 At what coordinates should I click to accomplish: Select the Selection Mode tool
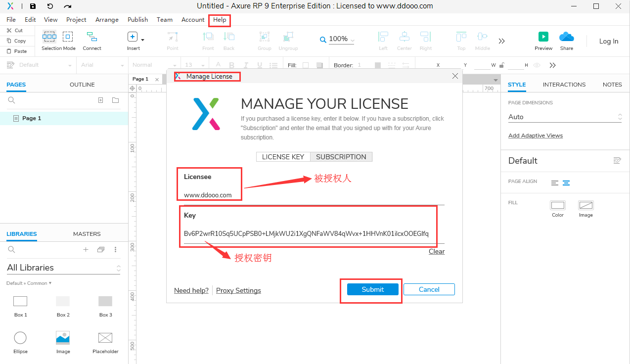pyautogui.click(x=49, y=37)
